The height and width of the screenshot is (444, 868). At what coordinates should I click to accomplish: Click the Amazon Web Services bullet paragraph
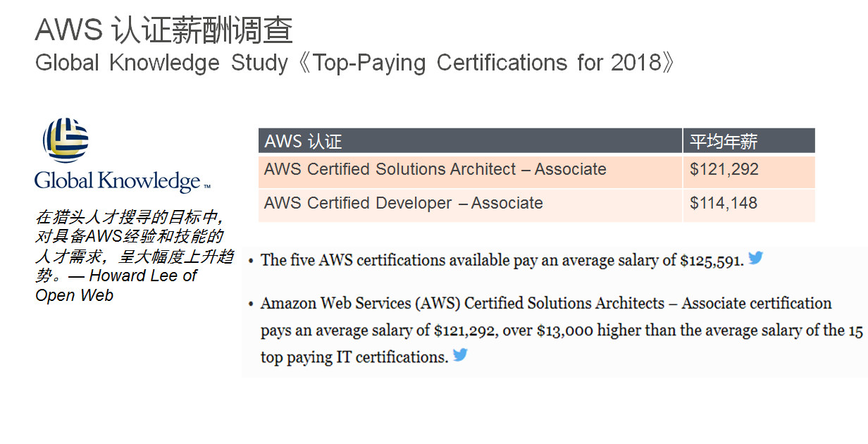tap(562, 330)
